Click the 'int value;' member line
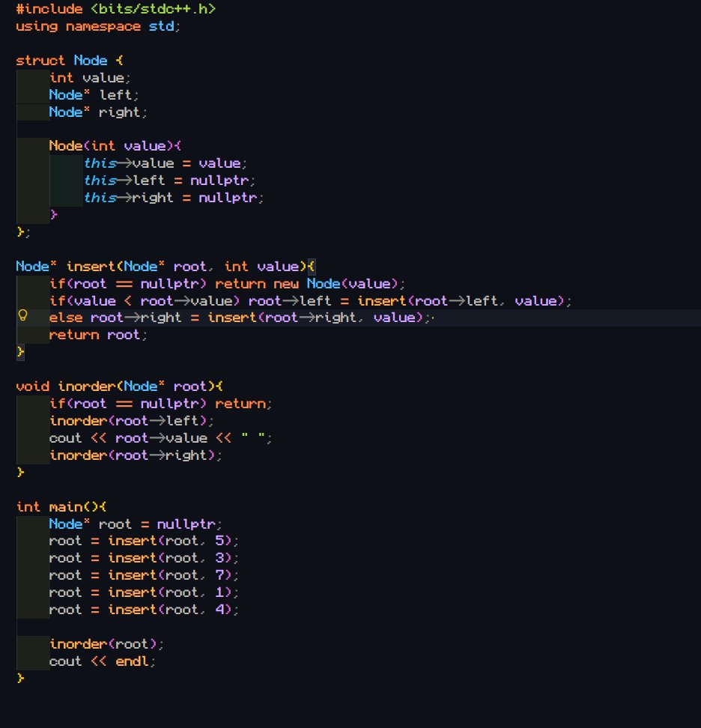This screenshot has width=701, height=728. click(90, 78)
